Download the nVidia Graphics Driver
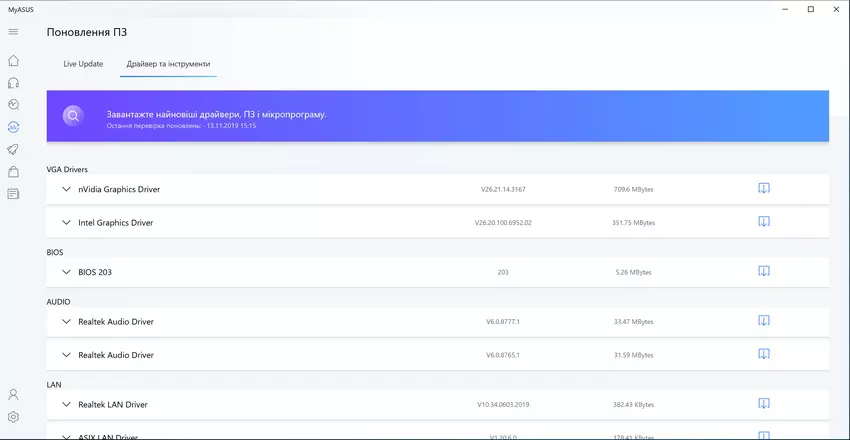 click(x=763, y=188)
